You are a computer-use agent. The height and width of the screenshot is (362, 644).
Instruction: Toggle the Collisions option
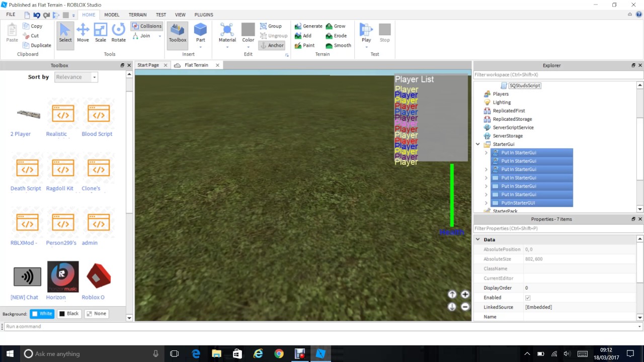point(147,26)
